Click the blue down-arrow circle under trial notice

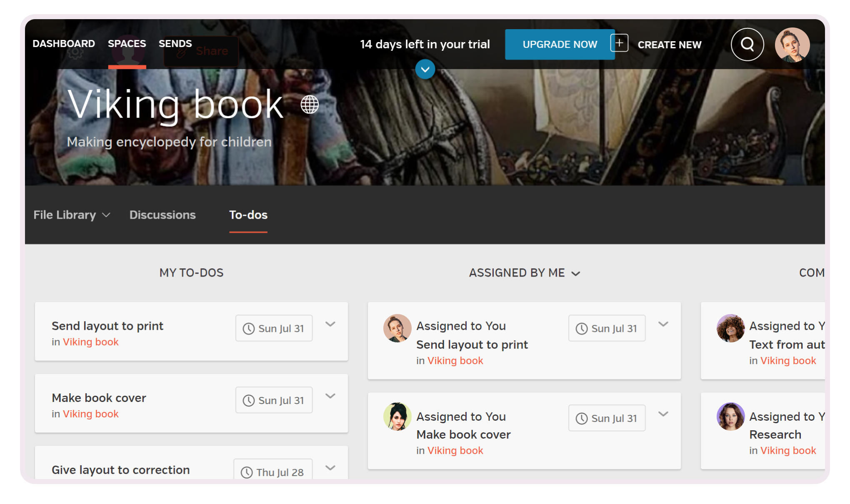425,69
